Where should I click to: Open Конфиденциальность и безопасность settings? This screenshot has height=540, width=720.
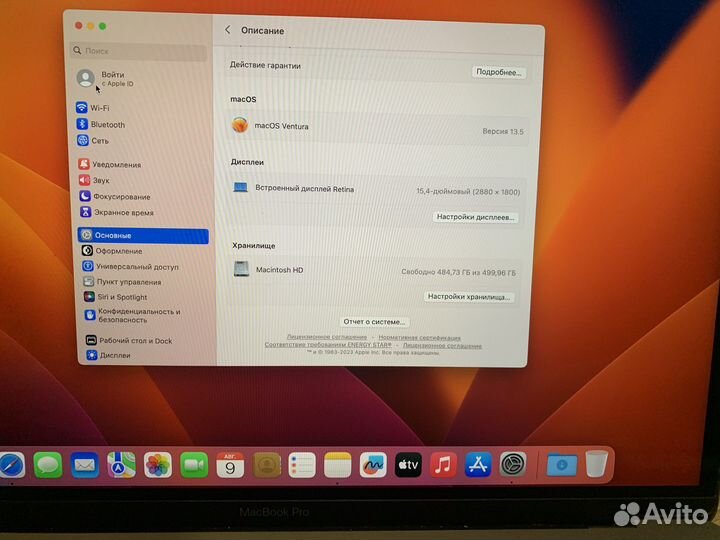(x=133, y=315)
